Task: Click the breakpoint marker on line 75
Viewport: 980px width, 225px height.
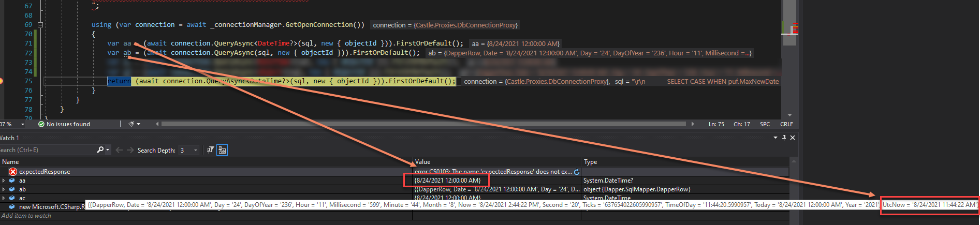Action: 1,81
